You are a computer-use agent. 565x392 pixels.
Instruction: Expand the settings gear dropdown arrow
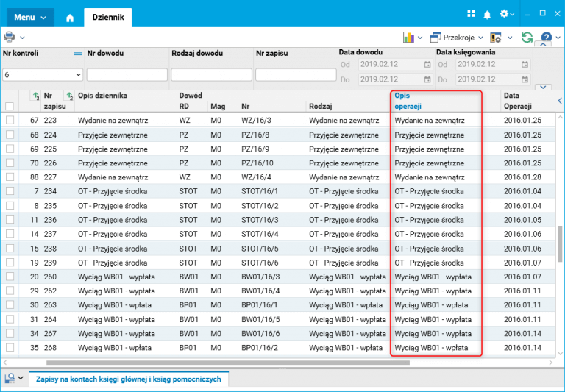(512, 15)
